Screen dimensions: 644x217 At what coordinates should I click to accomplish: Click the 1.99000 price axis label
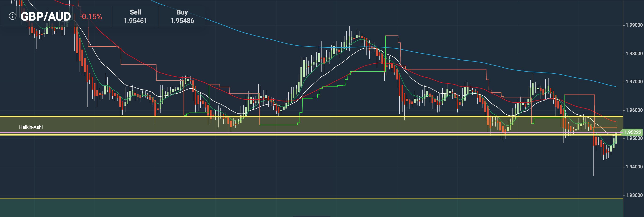634,25
